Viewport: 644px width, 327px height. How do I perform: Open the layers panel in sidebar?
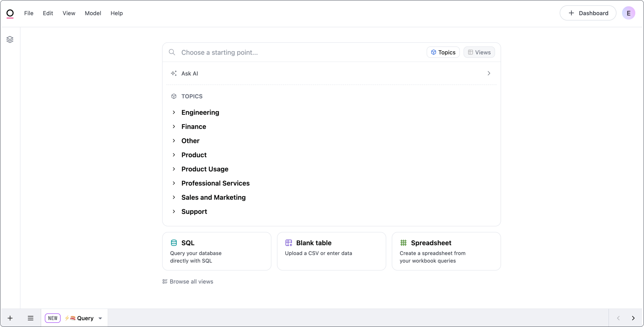point(10,40)
